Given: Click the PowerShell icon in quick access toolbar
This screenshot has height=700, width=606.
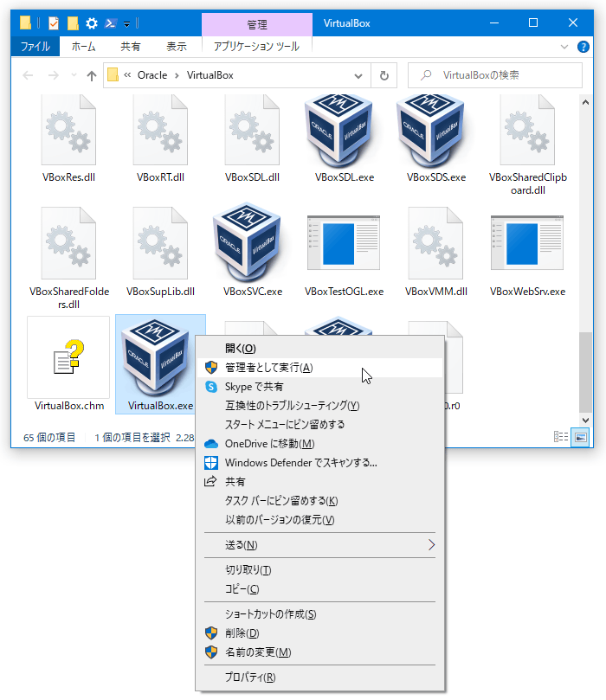Looking at the screenshot, I should pos(110,23).
